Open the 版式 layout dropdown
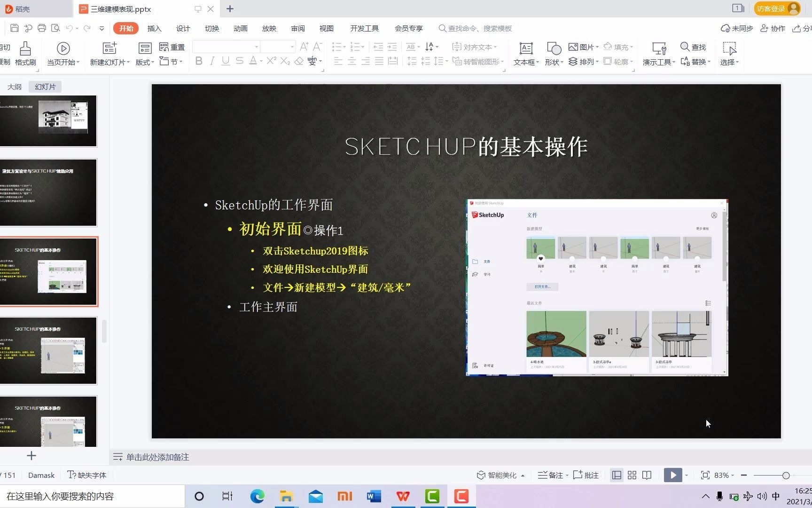This screenshot has width=812, height=508. [145, 54]
